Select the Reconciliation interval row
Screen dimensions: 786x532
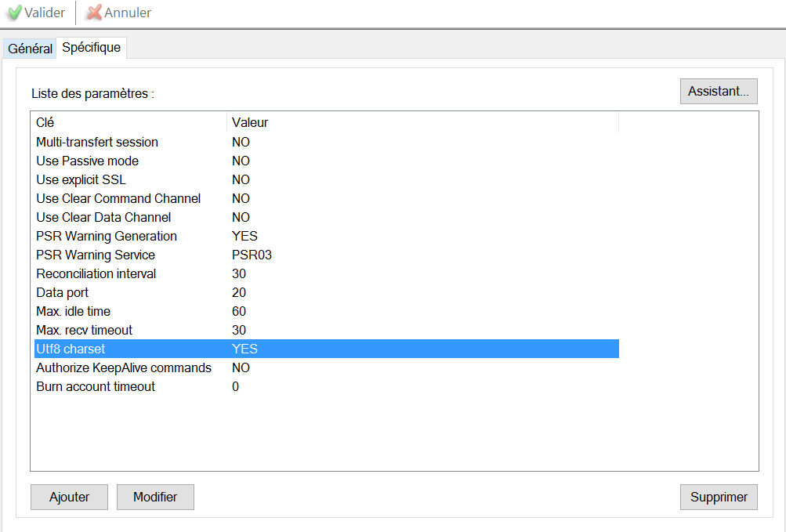[x=96, y=274]
